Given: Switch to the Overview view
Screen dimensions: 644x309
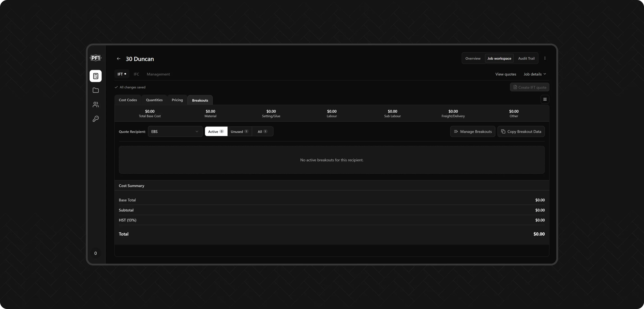Looking at the screenshot, I should coord(473,58).
